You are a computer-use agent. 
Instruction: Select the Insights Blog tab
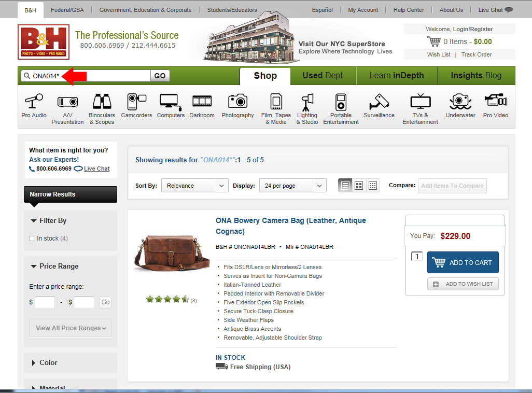476,75
